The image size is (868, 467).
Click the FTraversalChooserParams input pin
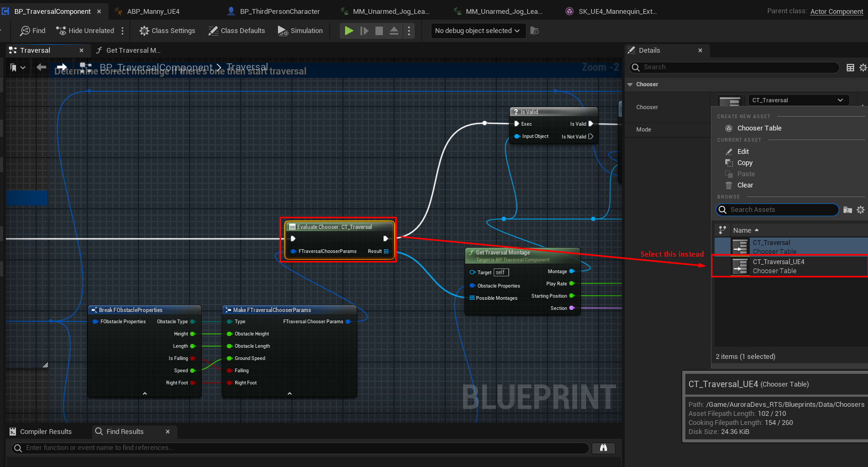pyautogui.click(x=293, y=251)
